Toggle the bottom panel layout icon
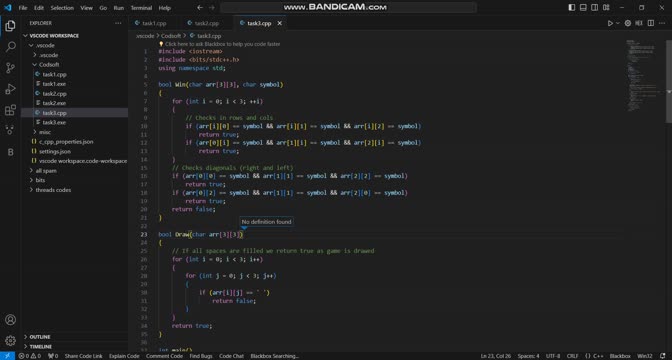672x360 pixels. (x=583, y=7)
